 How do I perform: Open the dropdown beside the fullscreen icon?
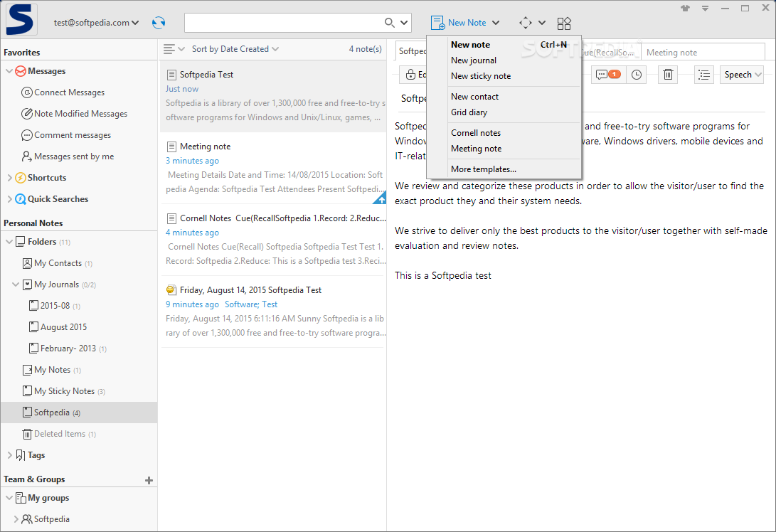(x=542, y=23)
